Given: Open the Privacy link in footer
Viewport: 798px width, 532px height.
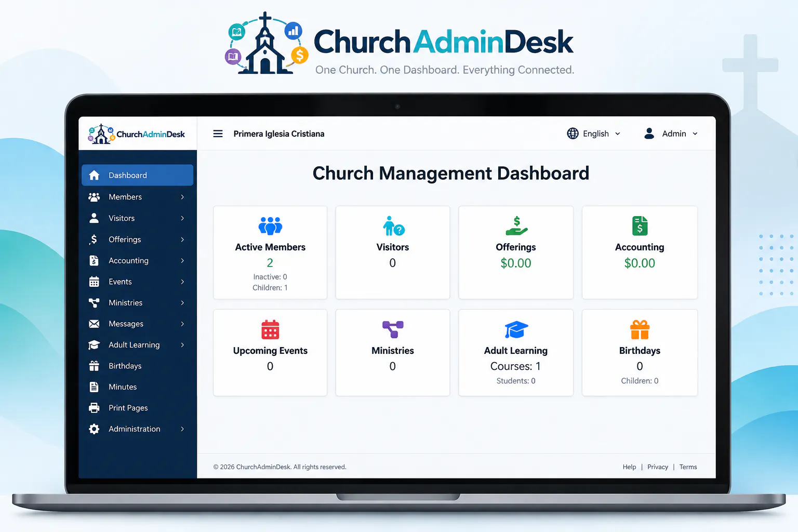Looking at the screenshot, I should [x=658, y=467].
